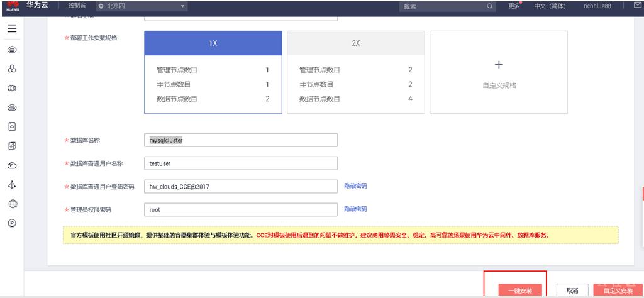644x298 pixels.
Task: Click 数据节点数目 text in 2X card
Action: [x=319, y=99]
